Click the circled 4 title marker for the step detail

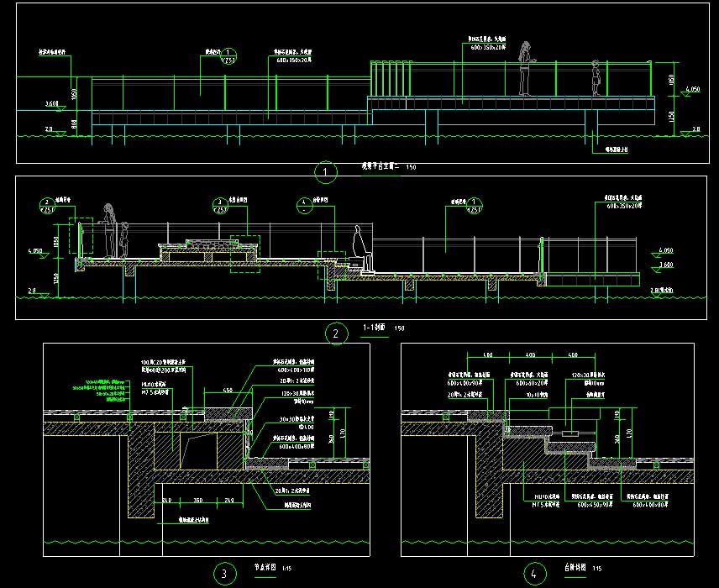[x=535, y=574]
